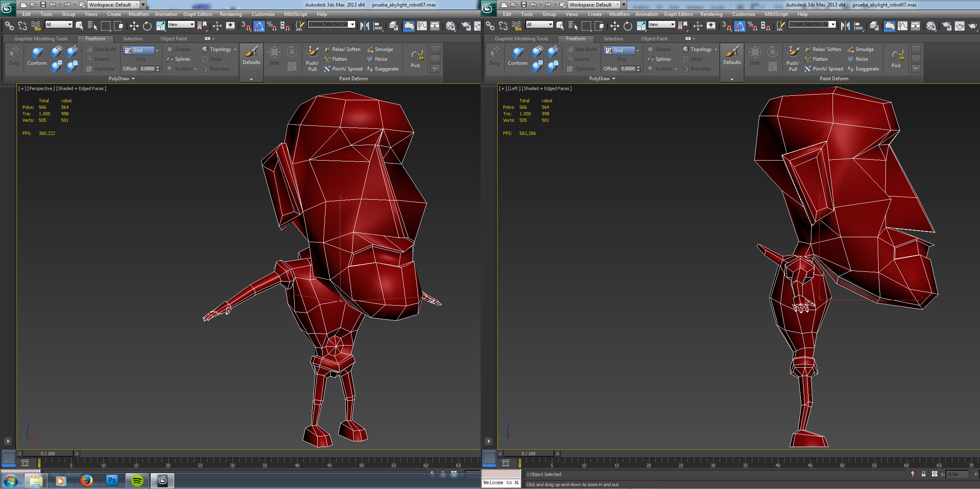Open Spotify from the Windows taskbar
The height and width of the screenshot is (489, 980).
pos(137,481)
